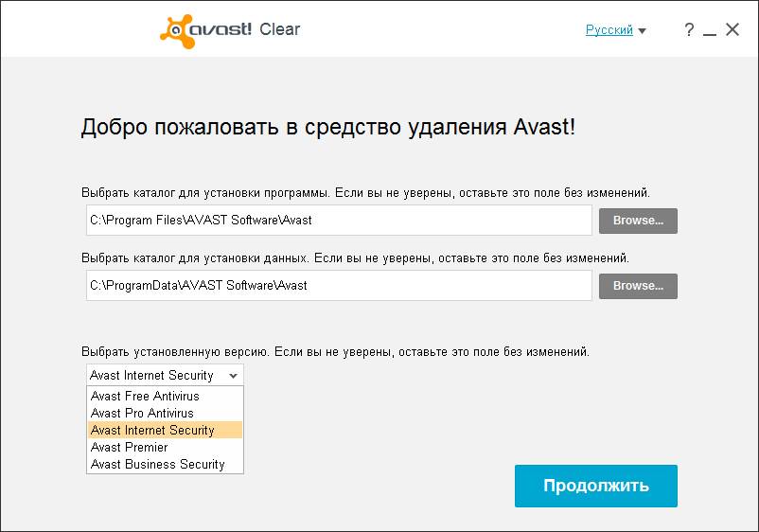Select Avast Free Antivirus option

[x=165, y=396]
